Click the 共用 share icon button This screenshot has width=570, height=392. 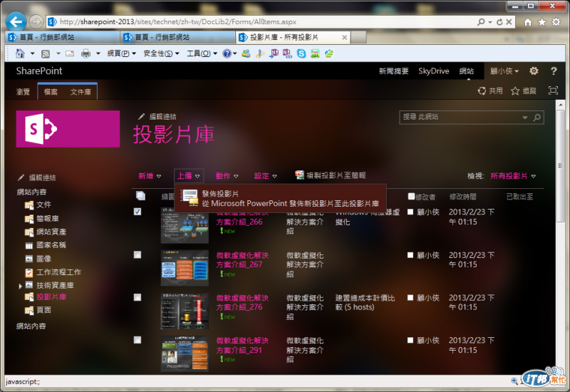tap(490, 91)
